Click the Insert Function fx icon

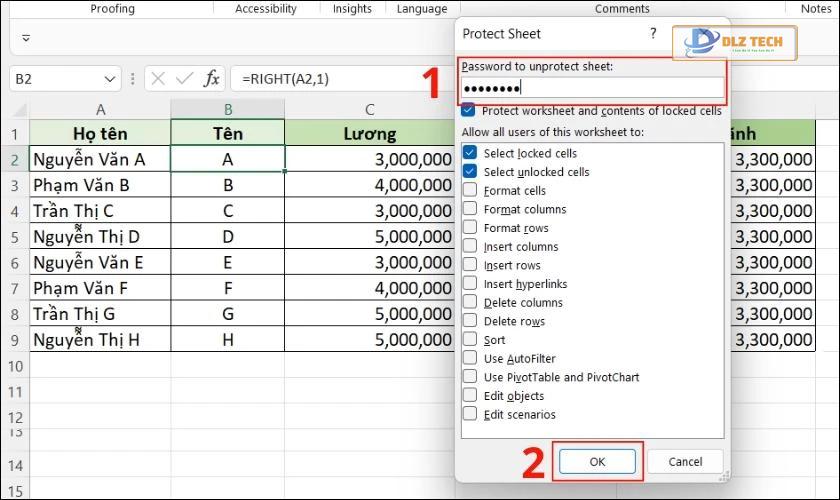coord(212,79)
